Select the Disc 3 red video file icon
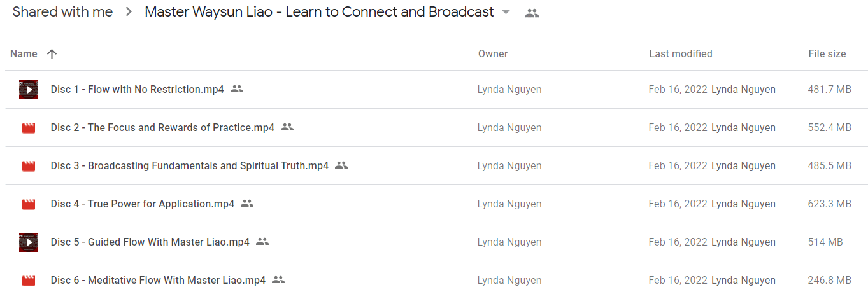The width and height of the screenshot is (868, 299). click(x=29, y=166)
